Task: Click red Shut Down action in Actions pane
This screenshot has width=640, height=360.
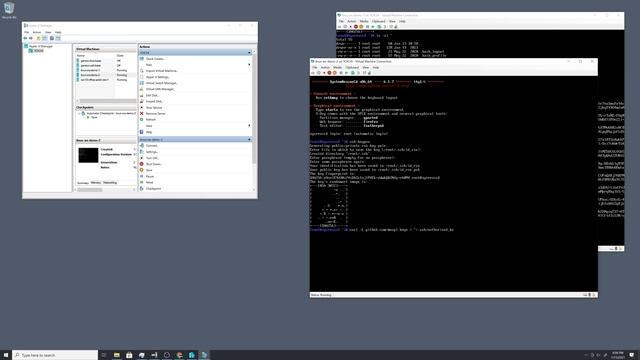Action: tap(153, 164)
